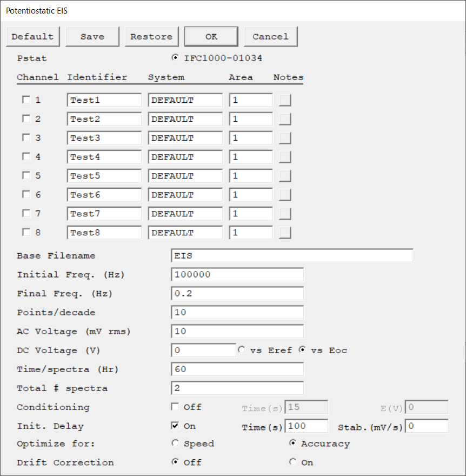Select the vs Eref radio button
The height and width of the screenshot is (476, 466).
[242, 350]
